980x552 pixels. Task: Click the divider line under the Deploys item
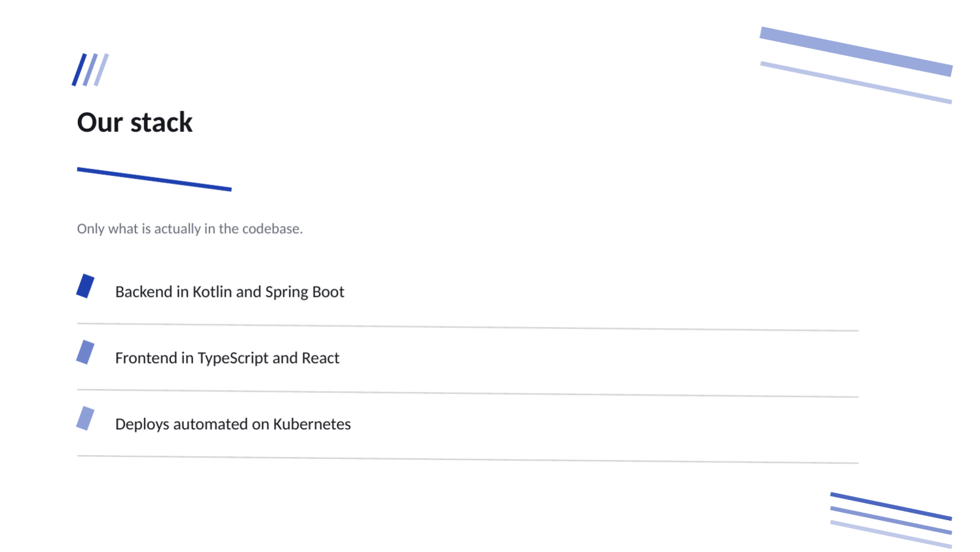coord(467,459)
